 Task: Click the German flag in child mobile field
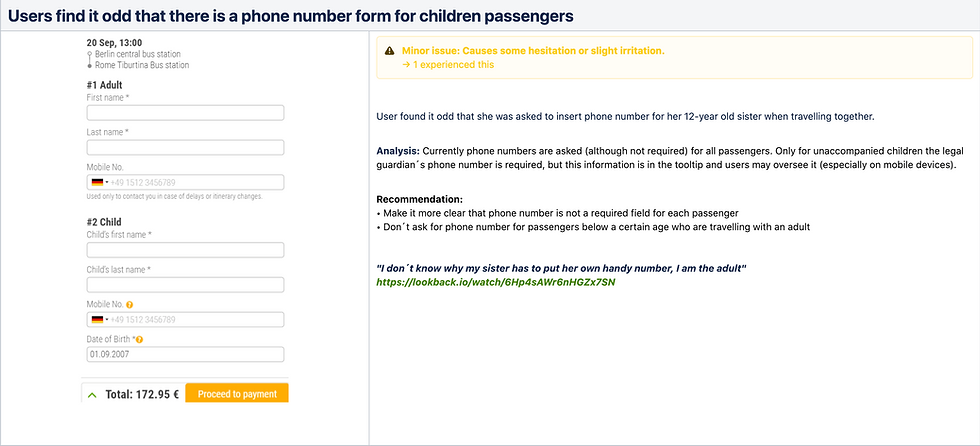click(x=97, y=320)
